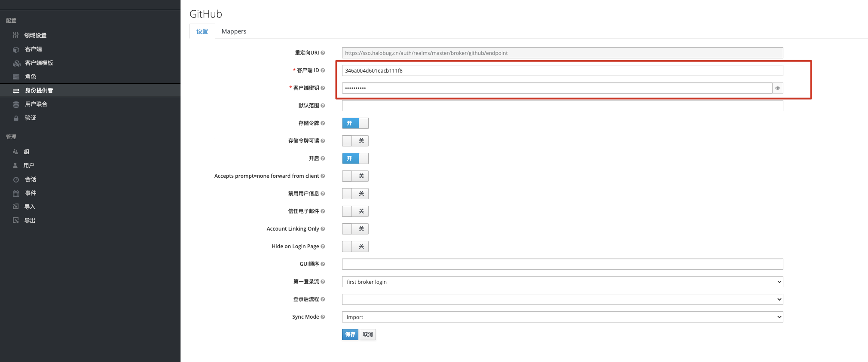Click help icon next to 重定向URI

pyautogui.click(x=323, y=53)
